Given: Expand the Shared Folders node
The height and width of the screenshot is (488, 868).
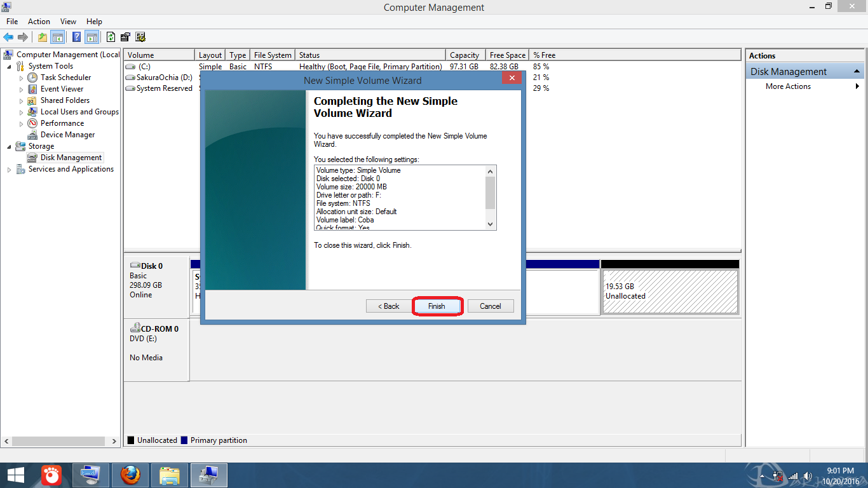Looking at the screenshot, I should click(x=21, y=100).
